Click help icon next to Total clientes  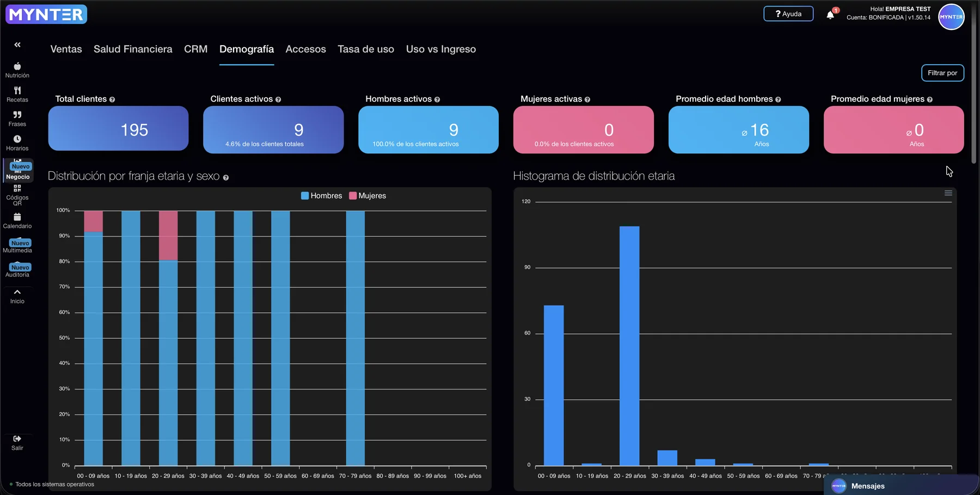[x=112, y=100]
